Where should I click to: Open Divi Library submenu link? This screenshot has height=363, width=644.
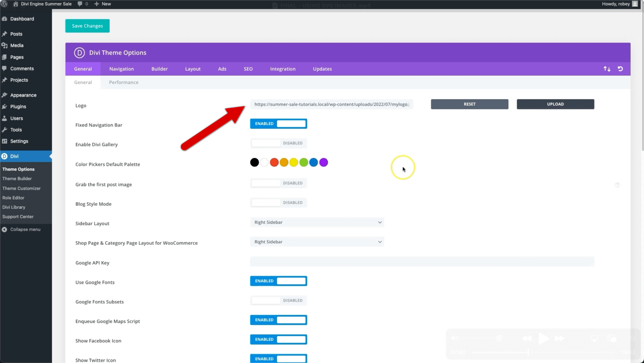coord(14,207)
